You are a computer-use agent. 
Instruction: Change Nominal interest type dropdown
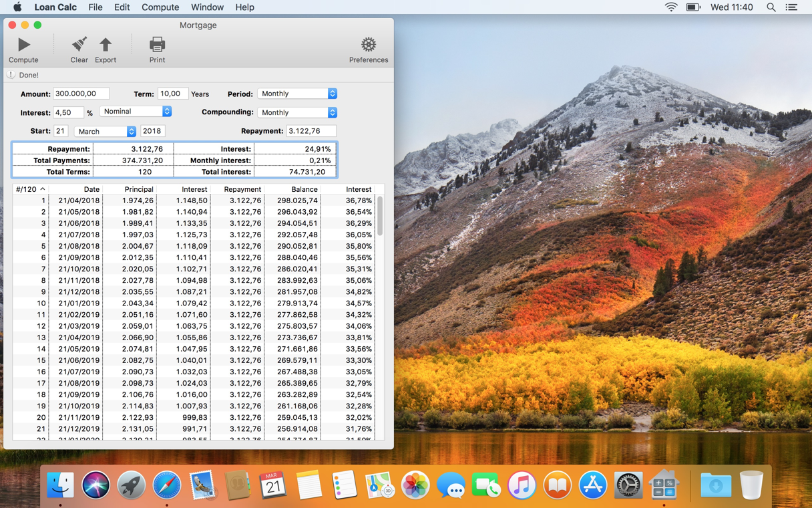136,111
